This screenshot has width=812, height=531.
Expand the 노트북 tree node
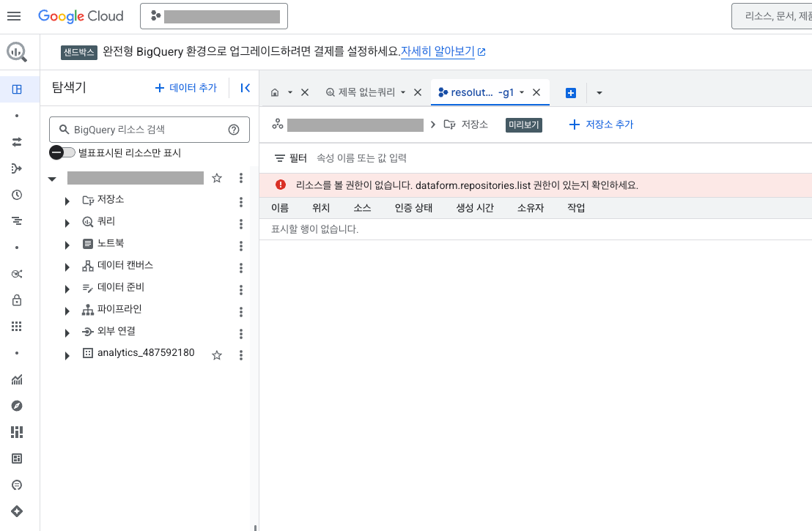click(67, 245)
